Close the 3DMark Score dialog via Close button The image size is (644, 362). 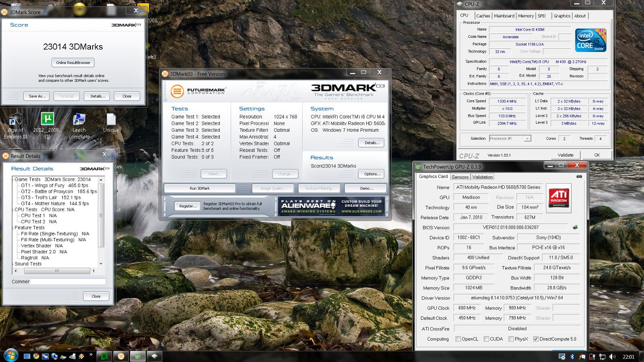[127, 96]
